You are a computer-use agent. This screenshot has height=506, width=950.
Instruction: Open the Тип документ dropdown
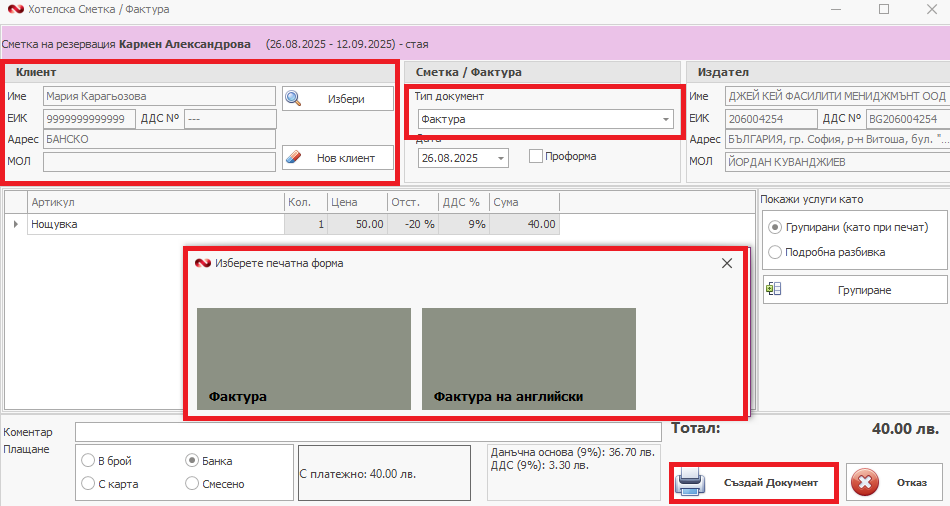coord(666,120)
